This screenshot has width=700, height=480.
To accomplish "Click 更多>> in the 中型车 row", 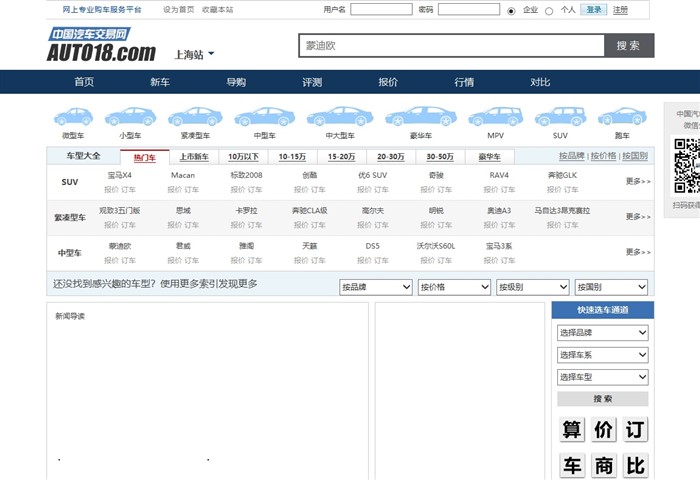I will [638, 252].
